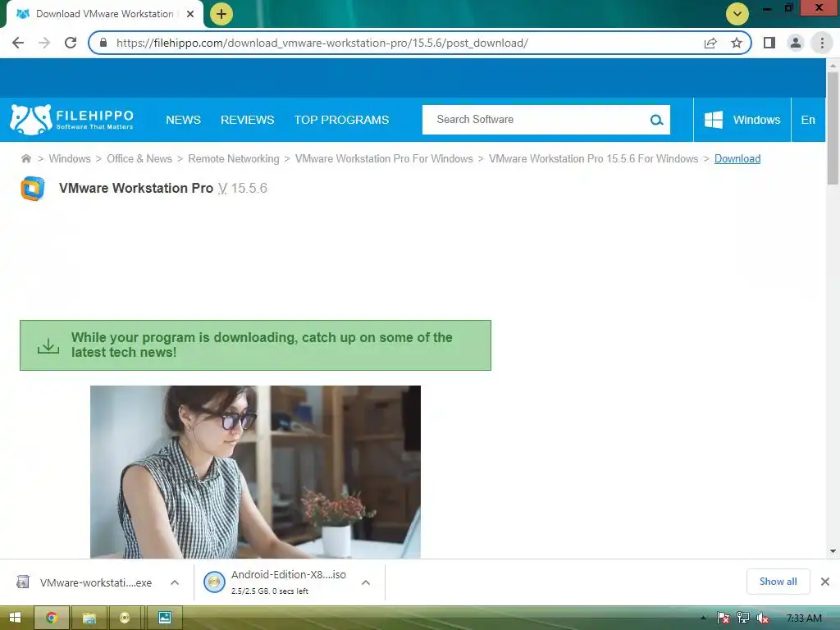
Task: Open Office & News breadcrumb link
Action: (x=139, y=158)
